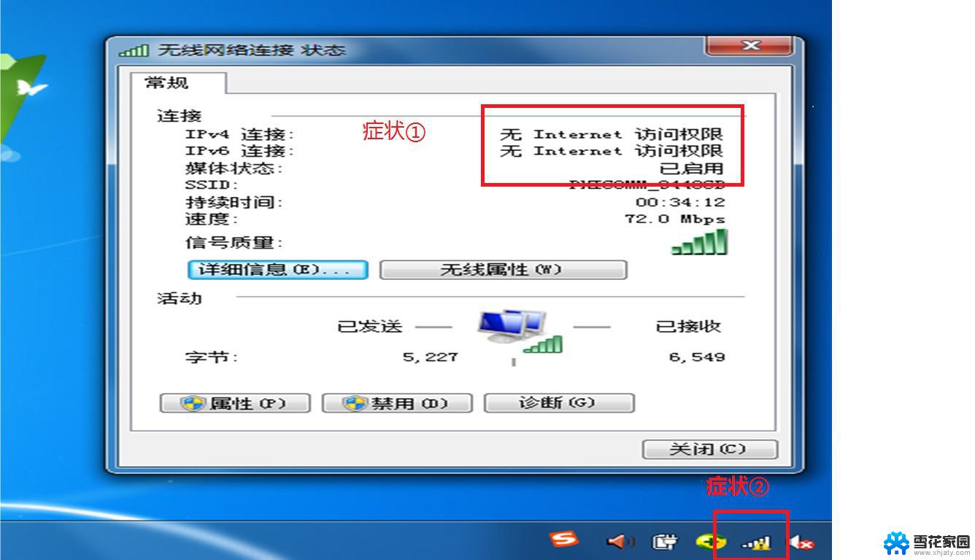975x560 pixels.
Task: Open 详细信息(E)... details button
Action: tap(277, 270)
